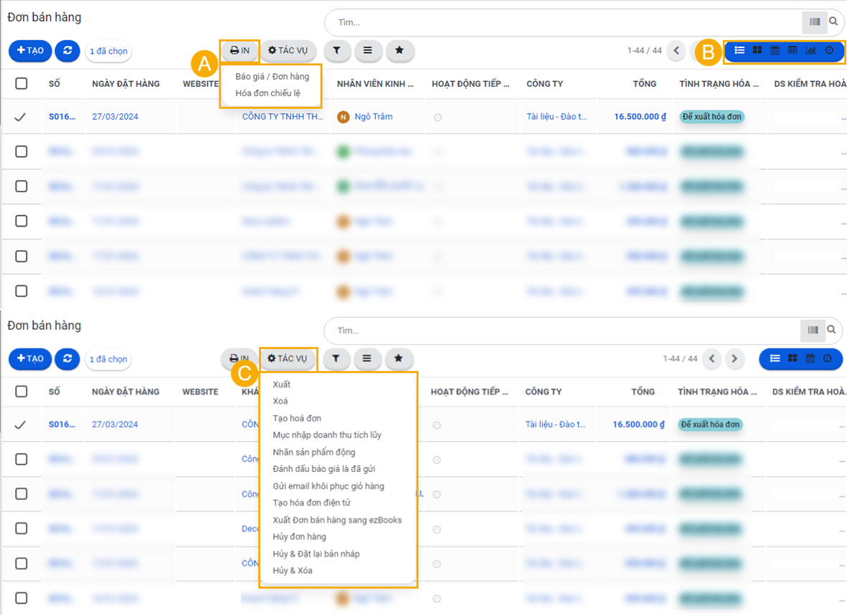
Task: Uncheck the S016 row checkmark in upper panel
Action: pyautogui.click(x=20, y=117)
